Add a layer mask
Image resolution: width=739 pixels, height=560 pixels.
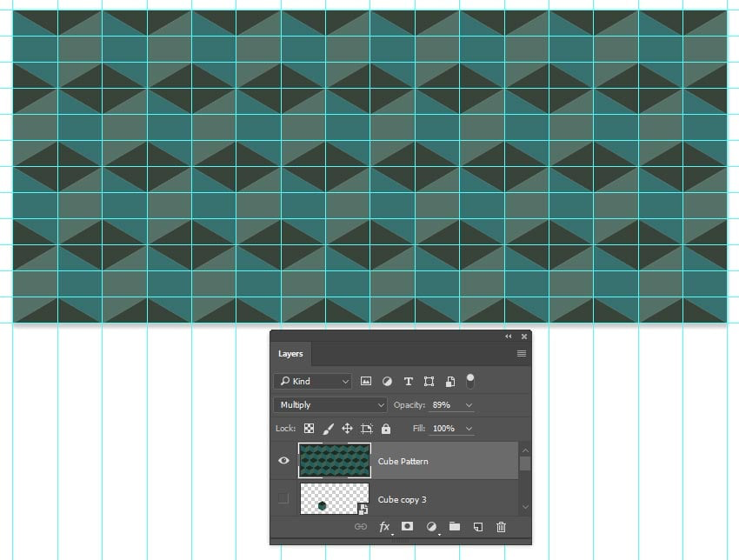(x=407, y=526)
